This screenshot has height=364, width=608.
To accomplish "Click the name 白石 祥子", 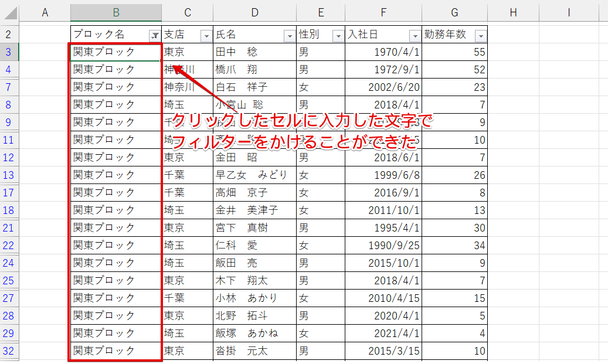I will [242, 87].
